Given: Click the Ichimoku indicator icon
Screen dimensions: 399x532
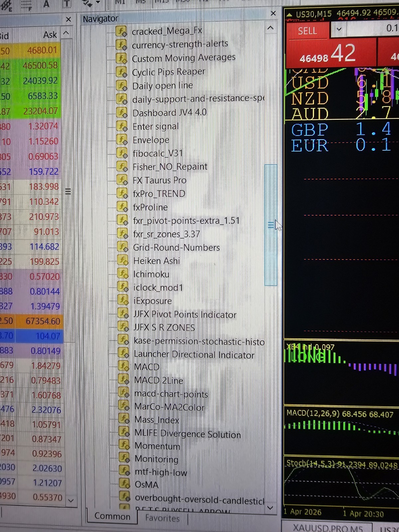Looking at the screenshot, I should (123, 274).
